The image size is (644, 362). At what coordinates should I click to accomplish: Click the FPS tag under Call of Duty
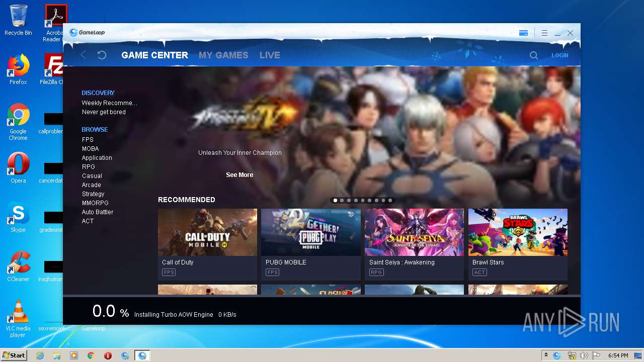point(169,273)
